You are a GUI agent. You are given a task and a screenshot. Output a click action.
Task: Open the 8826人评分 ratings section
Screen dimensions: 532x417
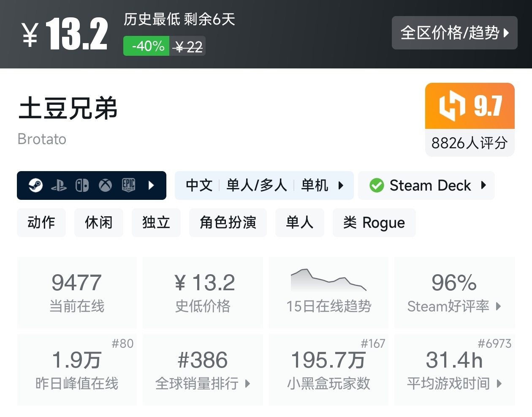coord(470,143)
